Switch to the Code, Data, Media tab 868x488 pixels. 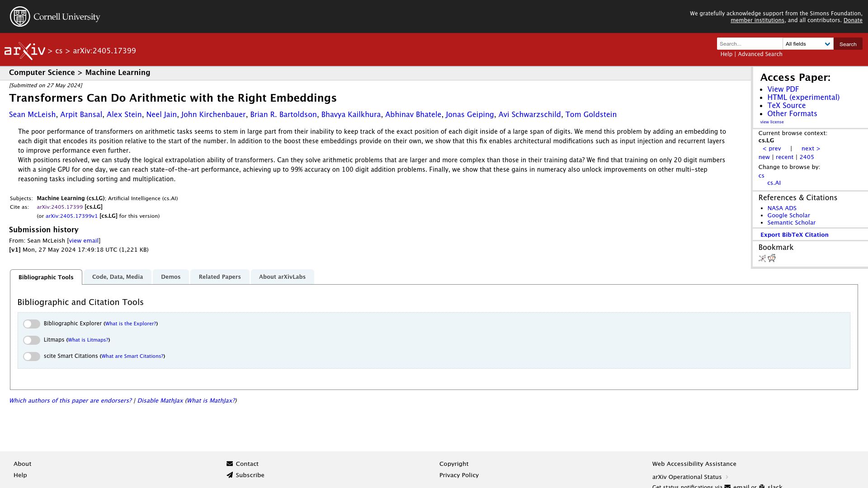tap(118, 277)
